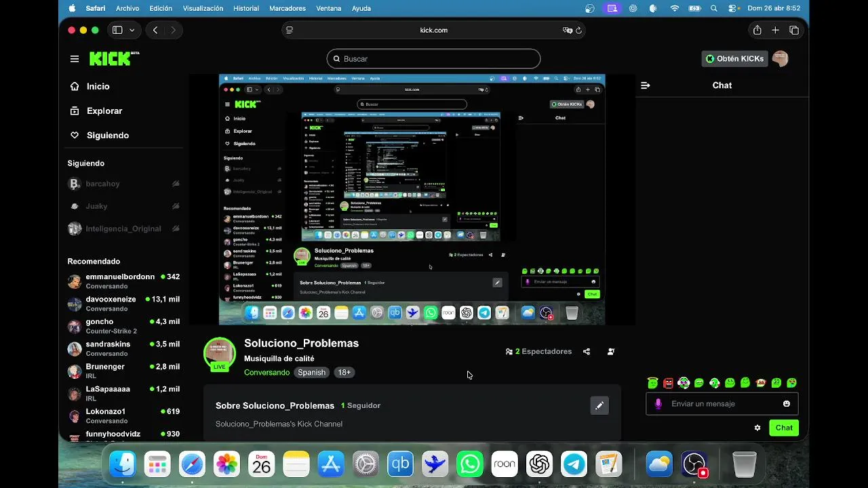This screenshot has height=488, width=868.
Task: Open Brunenger IRL channel
Action: [x=124, y=371]
